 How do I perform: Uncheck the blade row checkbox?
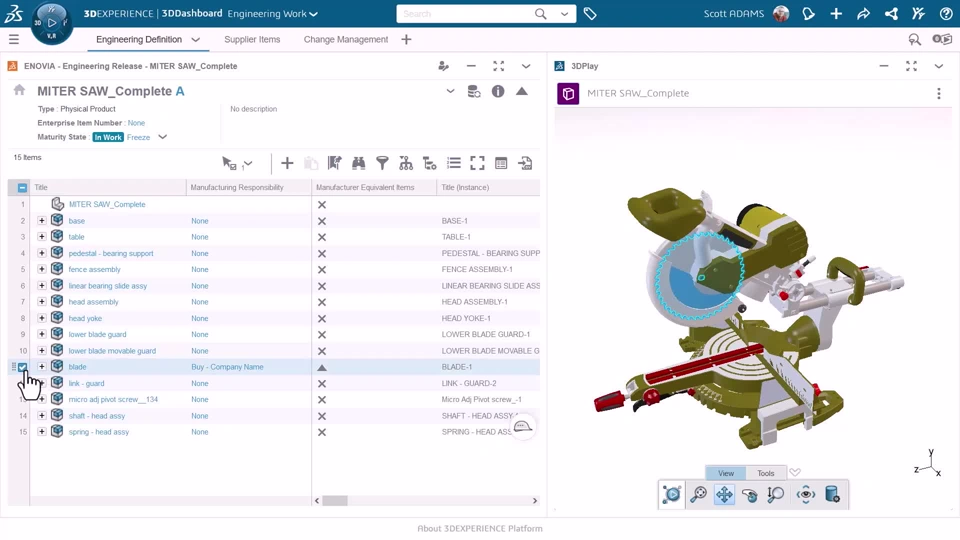click(23, 367)
